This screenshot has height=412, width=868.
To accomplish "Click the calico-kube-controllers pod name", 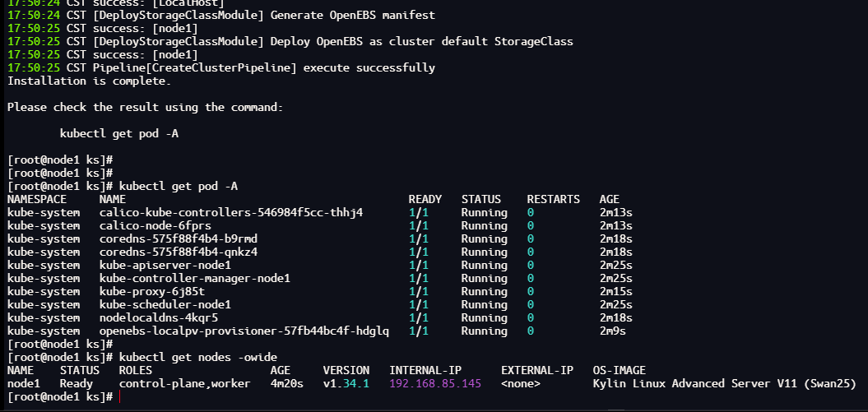I will tap(230, 213).
